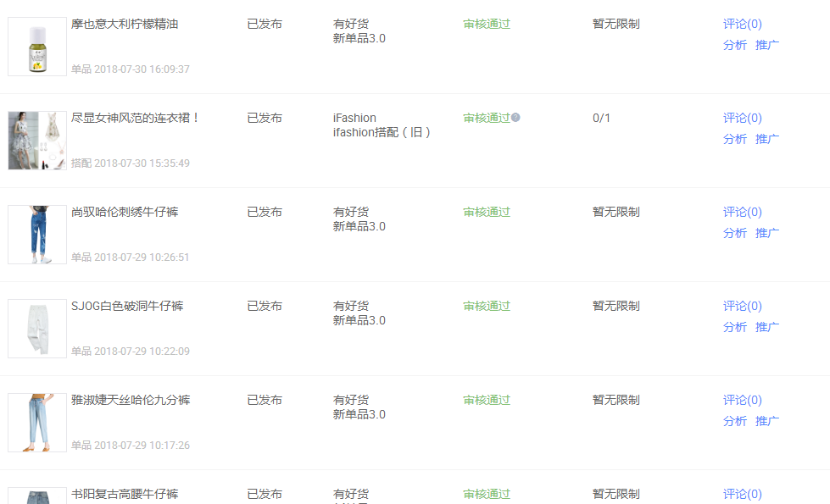
Task: Click 推广 for 雅淑婕天丝哈伦九分裤
Action: (x=767, y=422)
